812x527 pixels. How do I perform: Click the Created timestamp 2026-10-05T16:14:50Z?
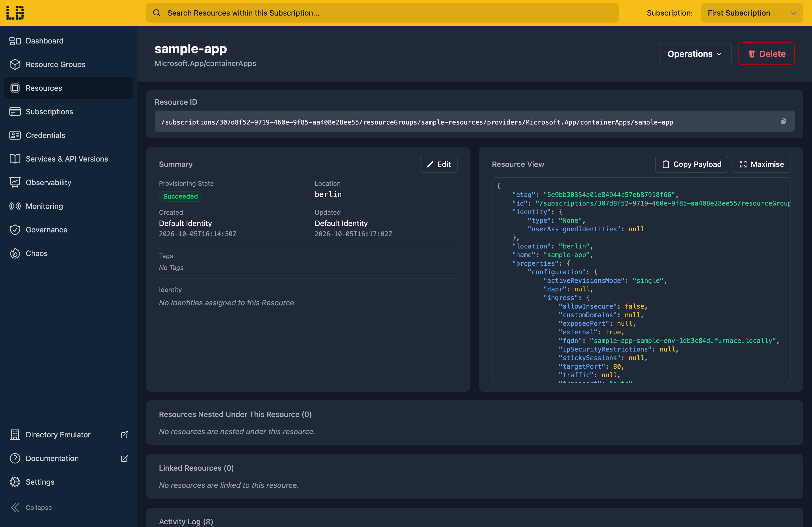click(x=198, y=234)
